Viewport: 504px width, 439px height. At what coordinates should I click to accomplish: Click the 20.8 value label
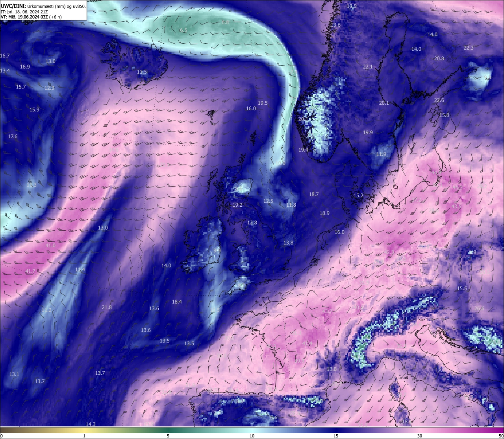click(439, 58)
